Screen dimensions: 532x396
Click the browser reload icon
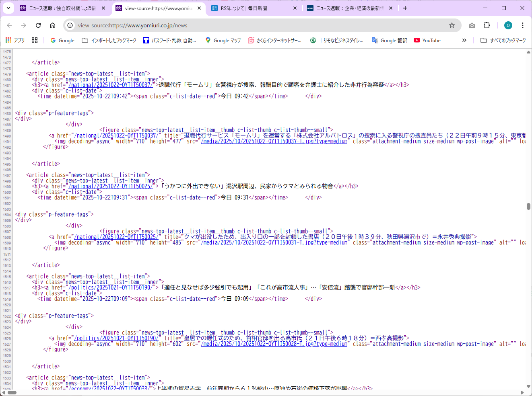(x=38, y=25)
